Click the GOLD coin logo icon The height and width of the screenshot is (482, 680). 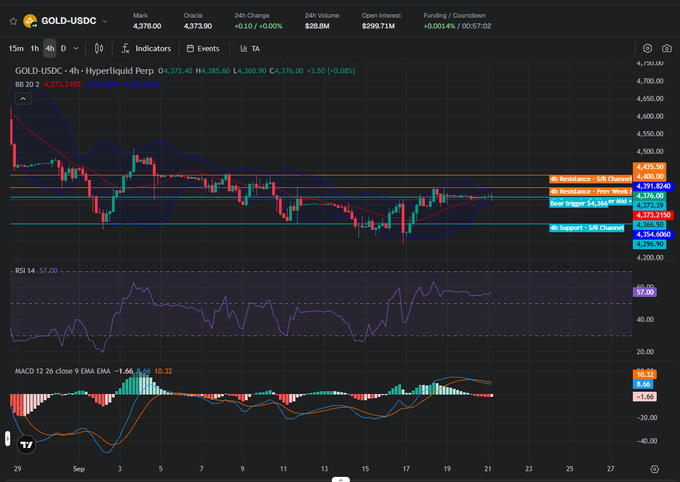30,21
